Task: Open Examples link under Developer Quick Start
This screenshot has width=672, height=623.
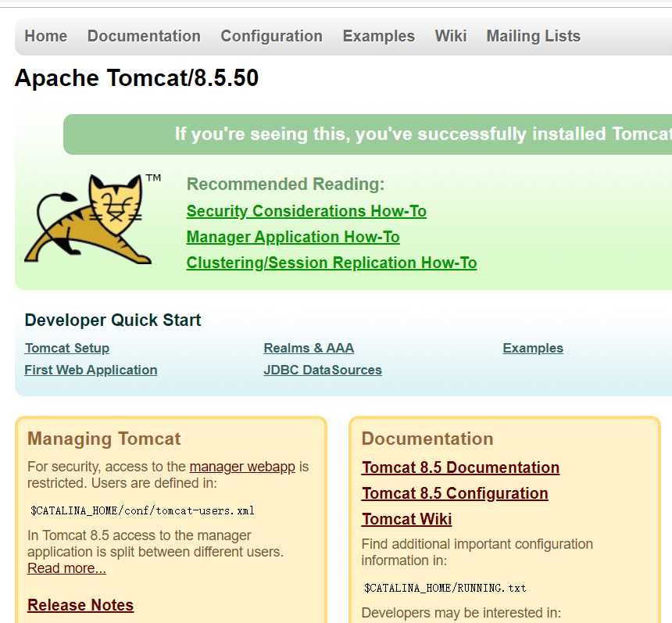Action: click(533, 348)
